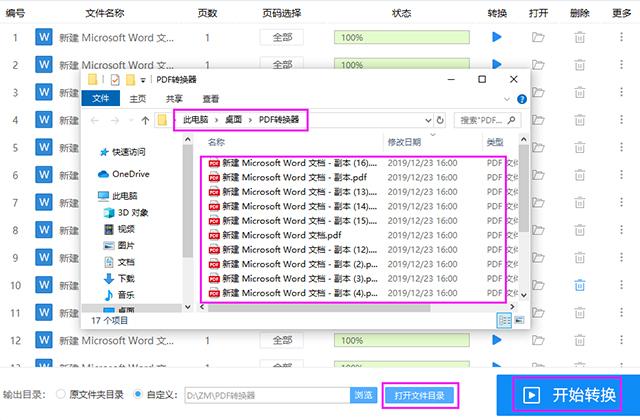Screen dimensions: 640x420
Task: Switch Explorer to large icons view
Action: [x=519, y=320]
